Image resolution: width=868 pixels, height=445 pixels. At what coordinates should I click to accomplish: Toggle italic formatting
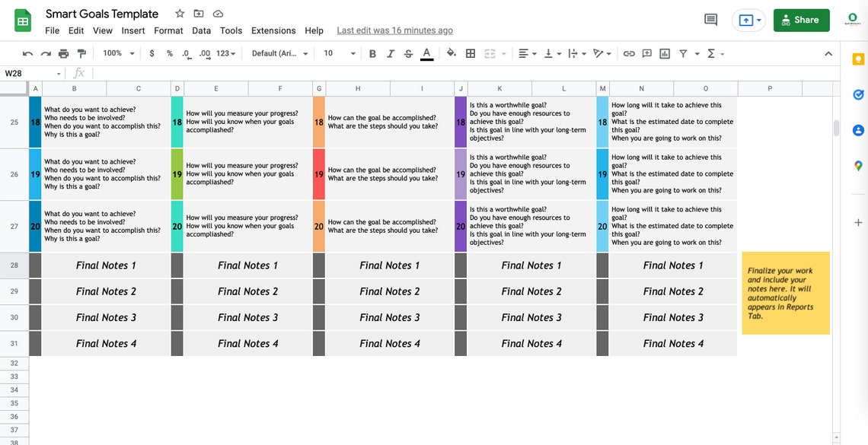389,53
